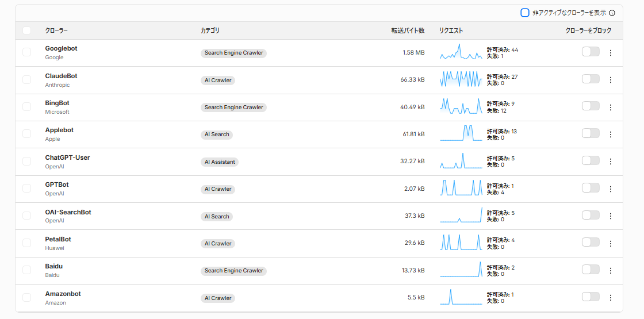Click the ClaudeBot request sparkline chart
This screenshot has width=644, height=319.
coord(461,79)
